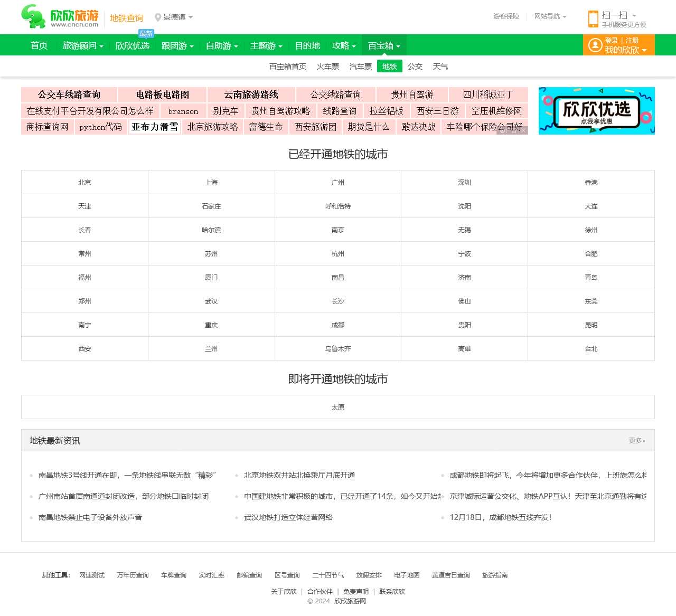Open the 欣欣优选 promotional banner
Viewport: 676px width, 616px height.
596,111
